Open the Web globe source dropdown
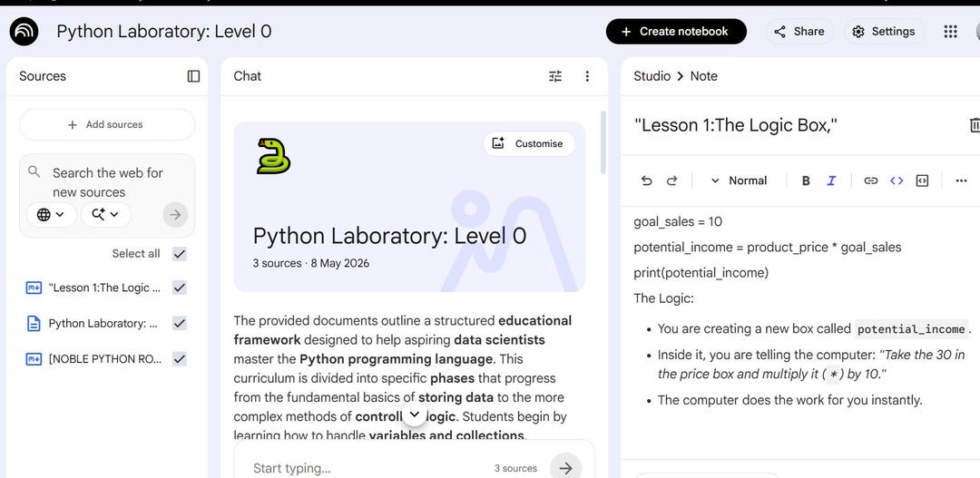This screenshot has width=980, height=478. click(51, 214)
